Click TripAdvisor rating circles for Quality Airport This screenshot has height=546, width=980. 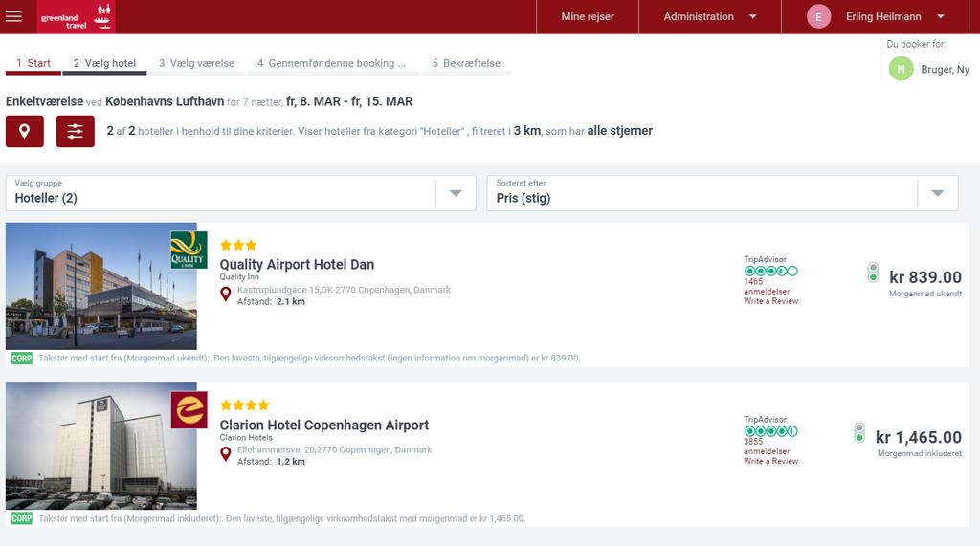click(x=770, y=272)
